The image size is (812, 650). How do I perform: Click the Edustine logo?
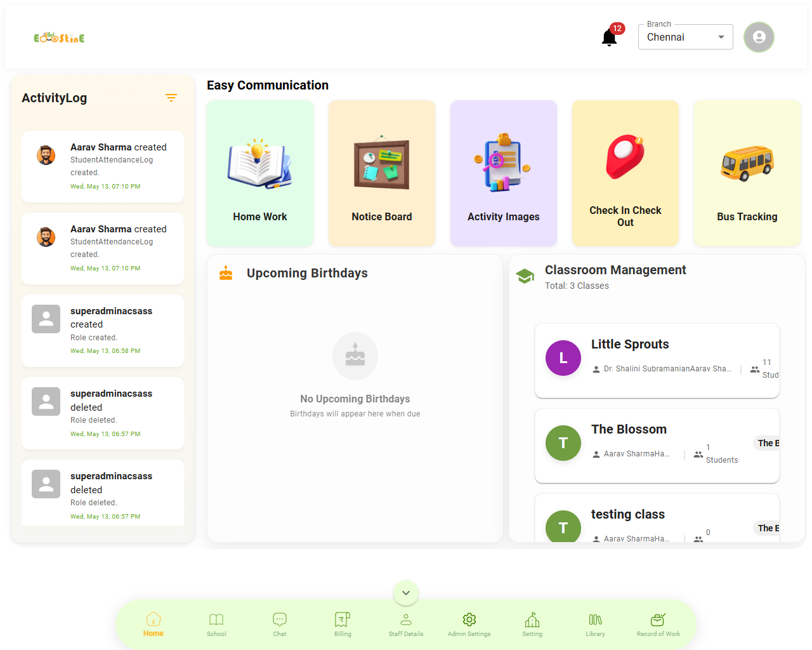coord(59,37)
